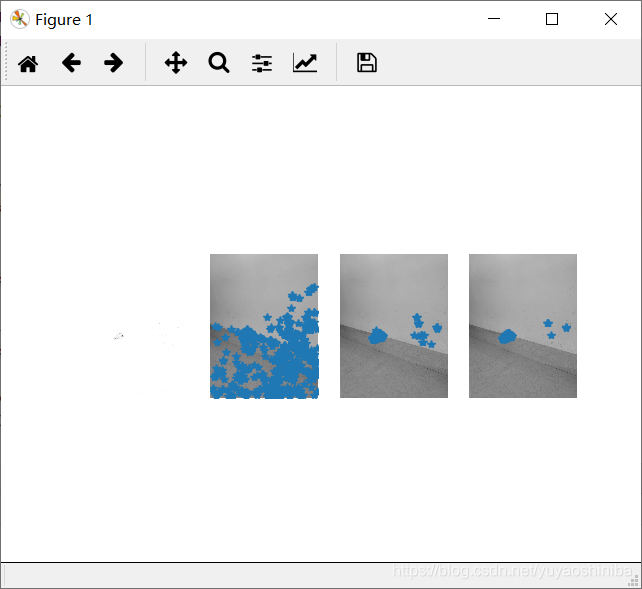Click the resize grip in the status bar corner
This screenshot has height=589, width=642.
[x=634, y=580]
